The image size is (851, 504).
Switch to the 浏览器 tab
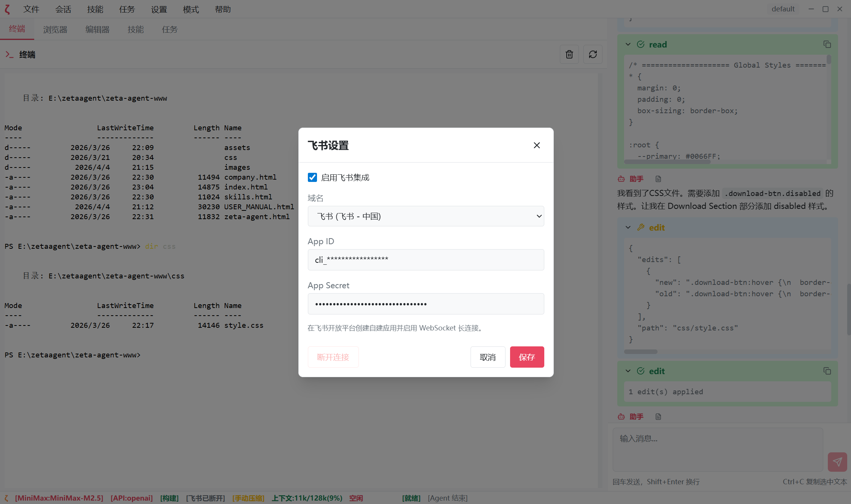point(55,30)
